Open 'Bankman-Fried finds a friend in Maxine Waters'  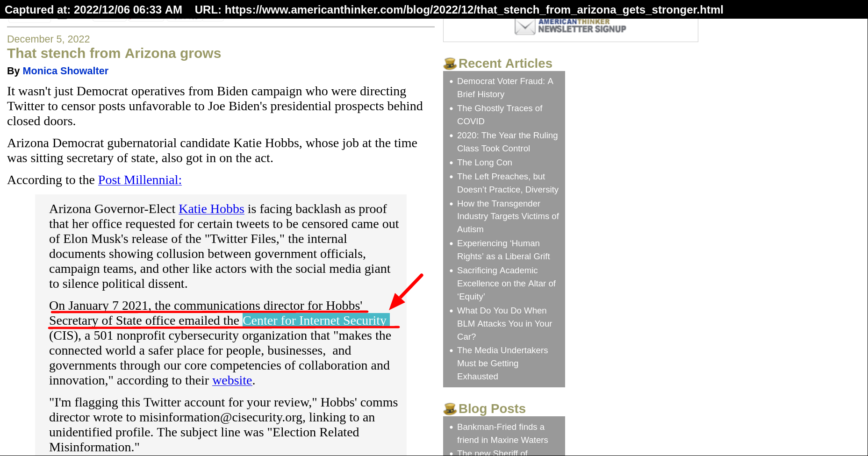502,434
